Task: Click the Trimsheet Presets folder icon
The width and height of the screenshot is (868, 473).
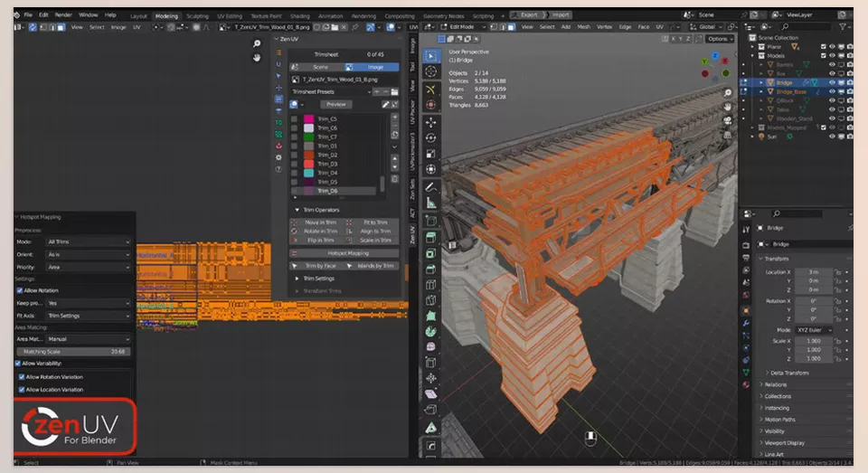Action: [x=395, y=92]
